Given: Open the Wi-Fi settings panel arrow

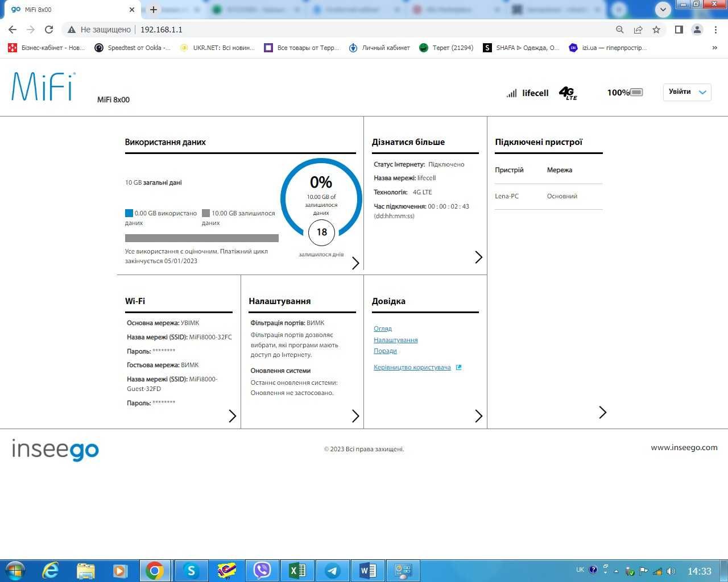Looking at the screenshot, I should coord(232,416).
